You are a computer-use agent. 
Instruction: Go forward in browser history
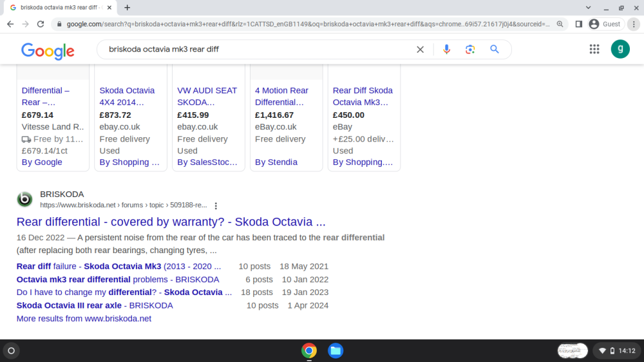click(26, 24)
